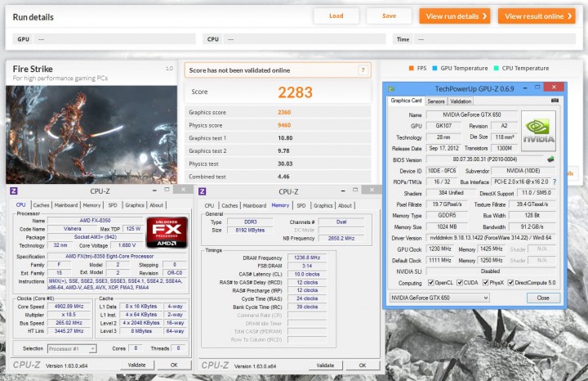Image resolution: width=588 pixels, height=381 pixels.
Task: Open Caches tab in left CPU-Z window
Action: (x=42, y=205)
